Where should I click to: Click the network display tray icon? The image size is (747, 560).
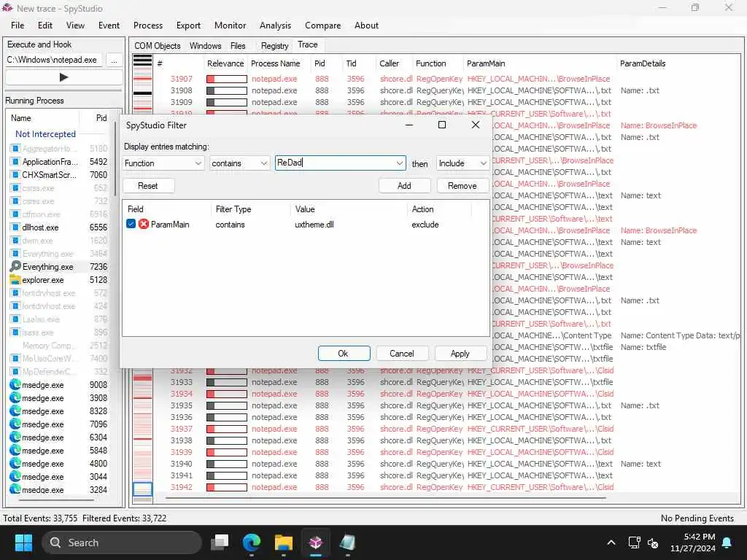point(634,542)
